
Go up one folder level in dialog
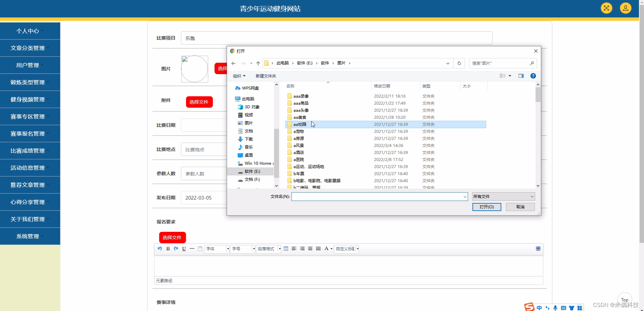coord(258,63)
